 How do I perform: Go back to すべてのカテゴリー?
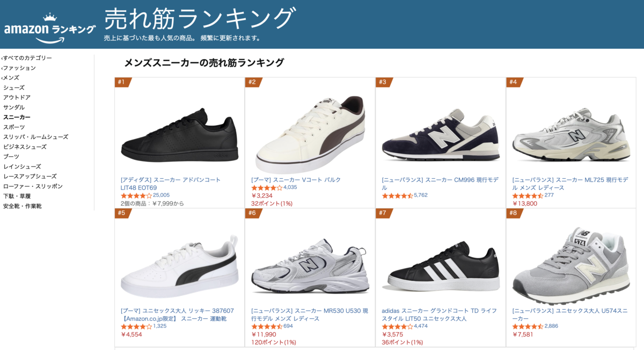coord(27,58)
